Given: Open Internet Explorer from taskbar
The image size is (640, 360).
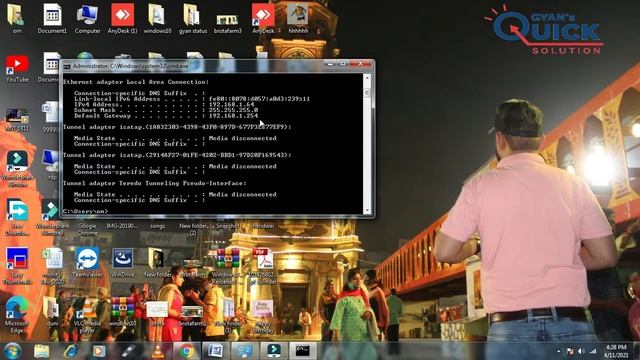Looking at the screenshot, I should (x=70, y=351).
